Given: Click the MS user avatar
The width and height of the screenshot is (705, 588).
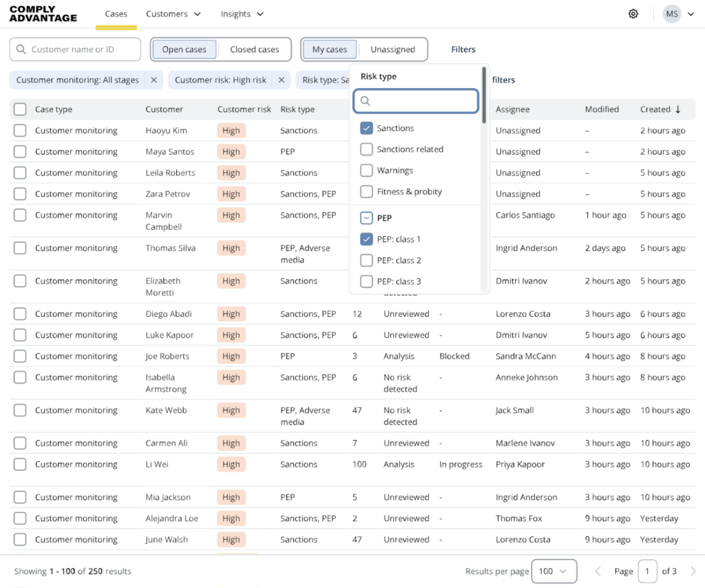Looking at the screenshot, I should pos(671,14).
